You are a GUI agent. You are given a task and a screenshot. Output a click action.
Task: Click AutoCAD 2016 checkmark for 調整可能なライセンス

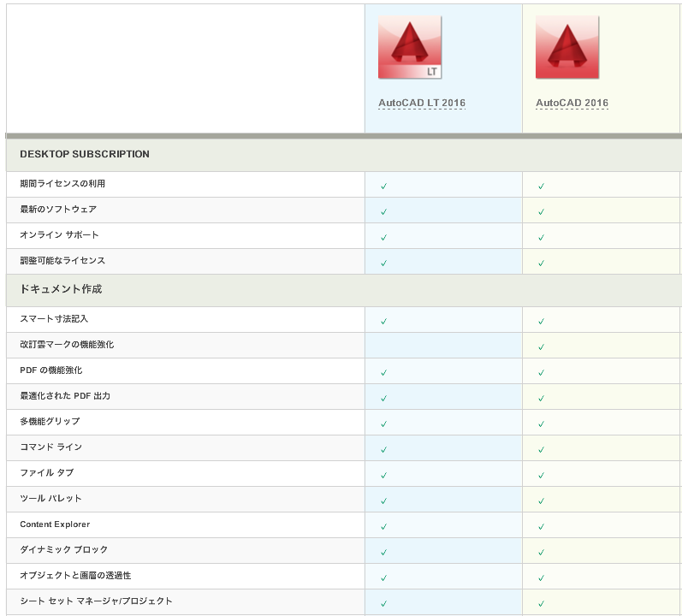[541, 264]
